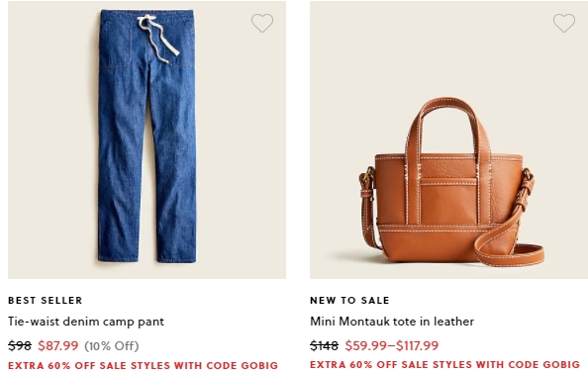Click GOBIG promo text under denim pant
This screenshot has height=372, width=588.
click(143, 365)
